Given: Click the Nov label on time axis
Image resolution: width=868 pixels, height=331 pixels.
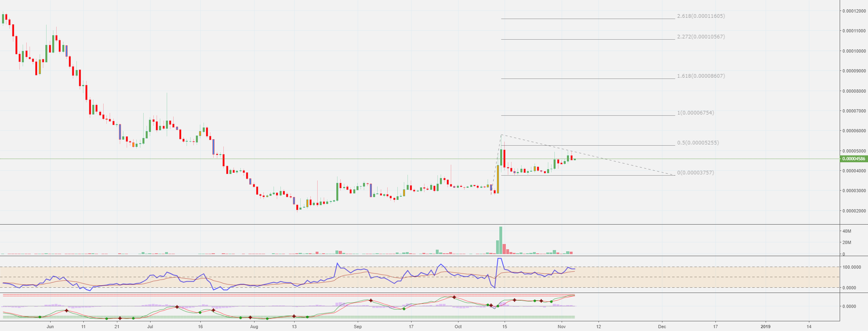Looking at the screenshot, I should point(562,327).
